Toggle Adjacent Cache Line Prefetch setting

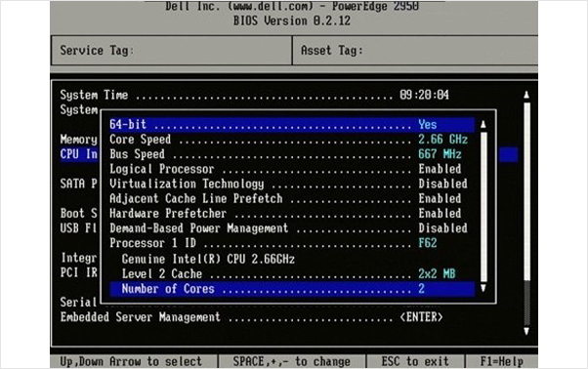(x=440, y=198)
